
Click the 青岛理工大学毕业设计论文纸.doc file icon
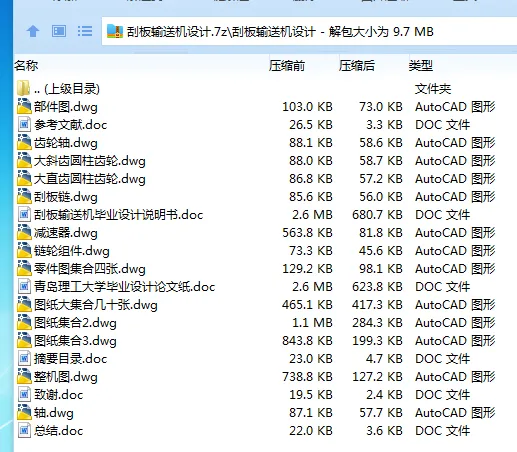click(x=24, y=287)
